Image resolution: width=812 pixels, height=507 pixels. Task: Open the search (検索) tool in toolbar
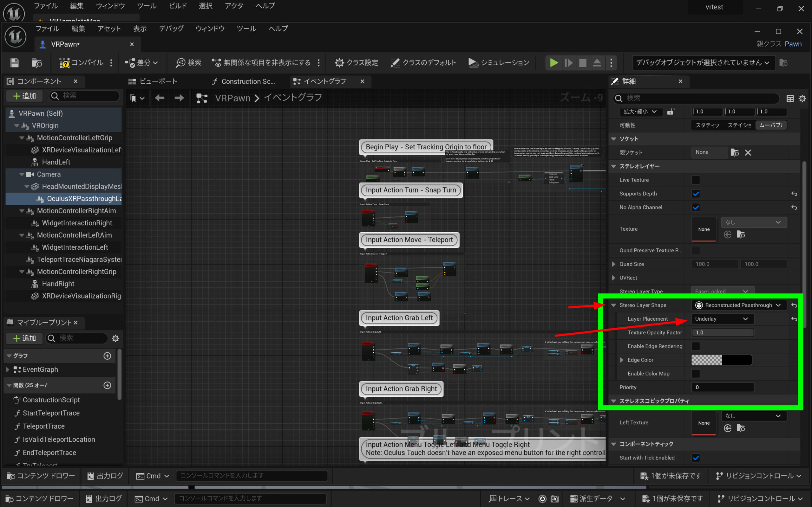[189, 63]
